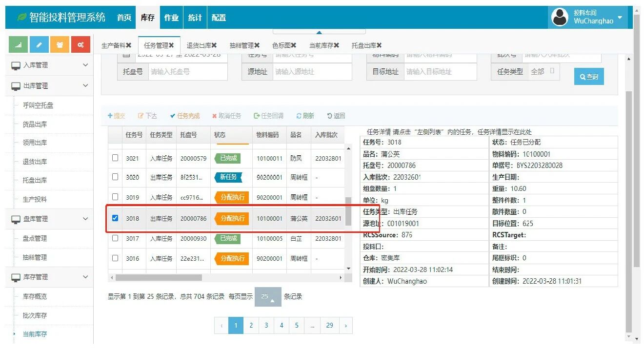
Task: Close the 任务管理 tab via its X
Action: pyautogui.click(x=171, y=45)
